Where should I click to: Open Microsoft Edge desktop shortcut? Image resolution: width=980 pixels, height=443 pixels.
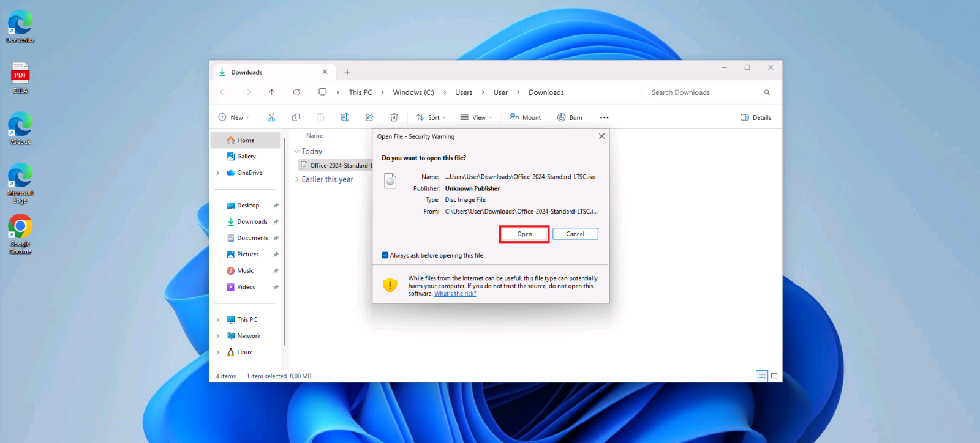point(20,184)
